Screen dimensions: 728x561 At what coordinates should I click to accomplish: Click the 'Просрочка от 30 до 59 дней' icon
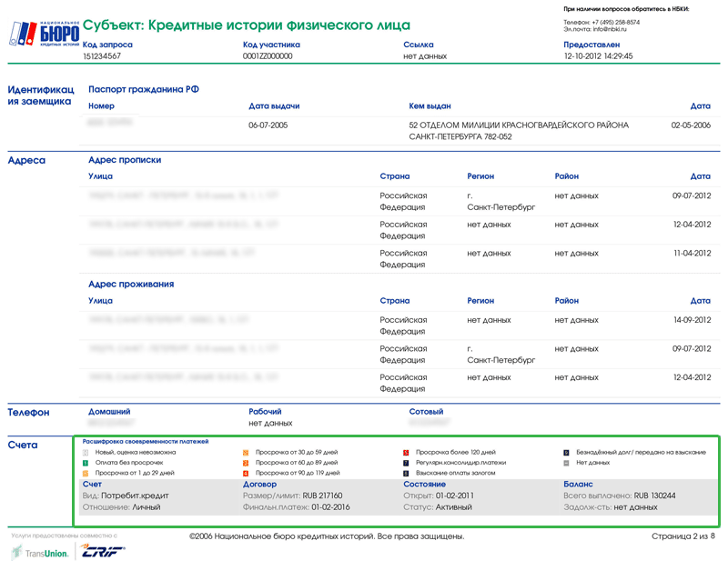coord(246,453)
